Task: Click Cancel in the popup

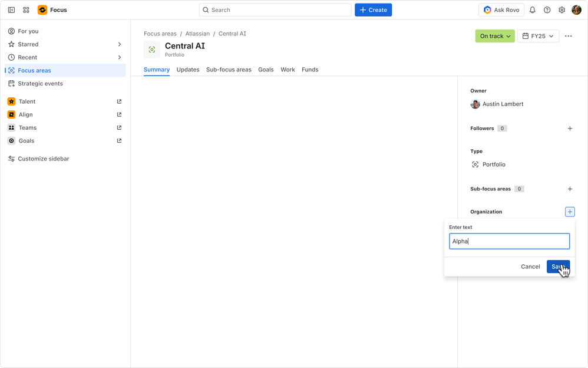Action: tap(530, 267)
